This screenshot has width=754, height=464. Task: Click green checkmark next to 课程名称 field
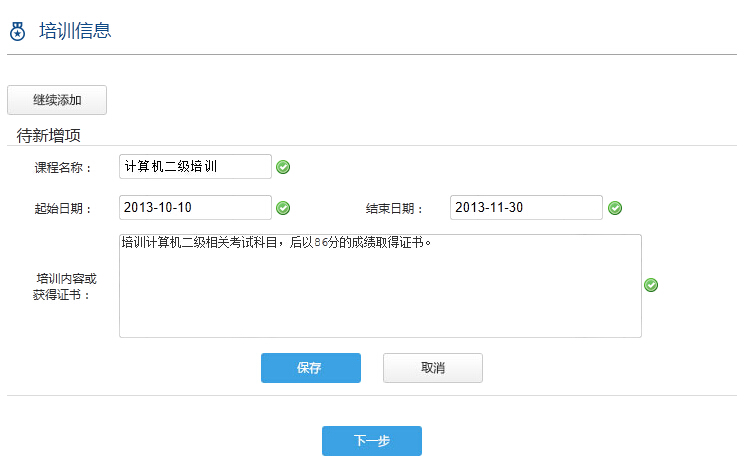click(283, 167)
